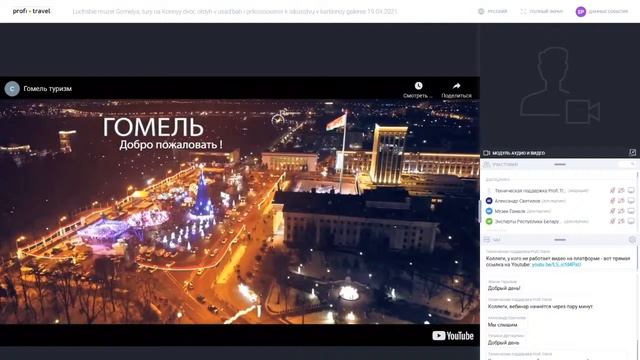
Task: Toggle microphone icon for Эксперты Республики Беларусь
Action: click(612, 221)
